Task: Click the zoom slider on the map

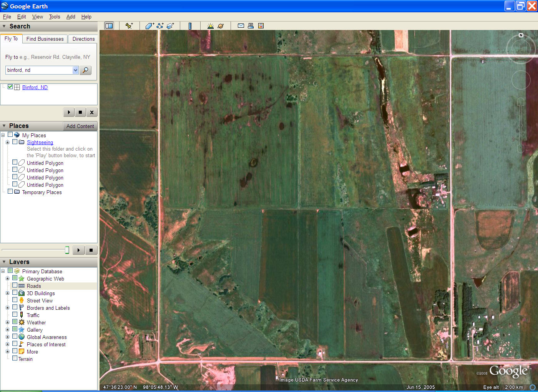Action: click(521, 125)
